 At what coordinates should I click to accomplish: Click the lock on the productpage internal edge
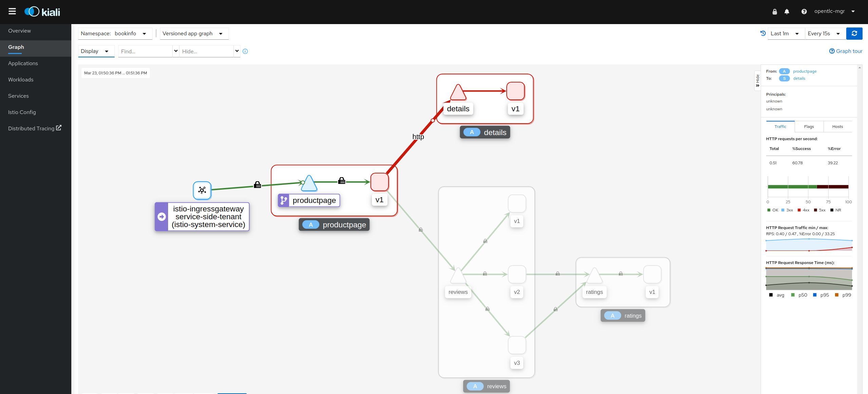(x=342, y=181)
